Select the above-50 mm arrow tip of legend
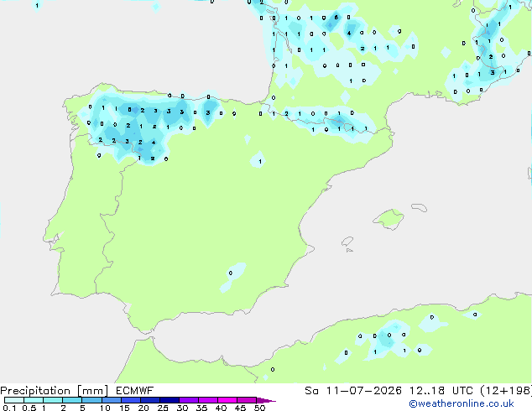This screenshot has height=411, width=532. click(266, 400)
